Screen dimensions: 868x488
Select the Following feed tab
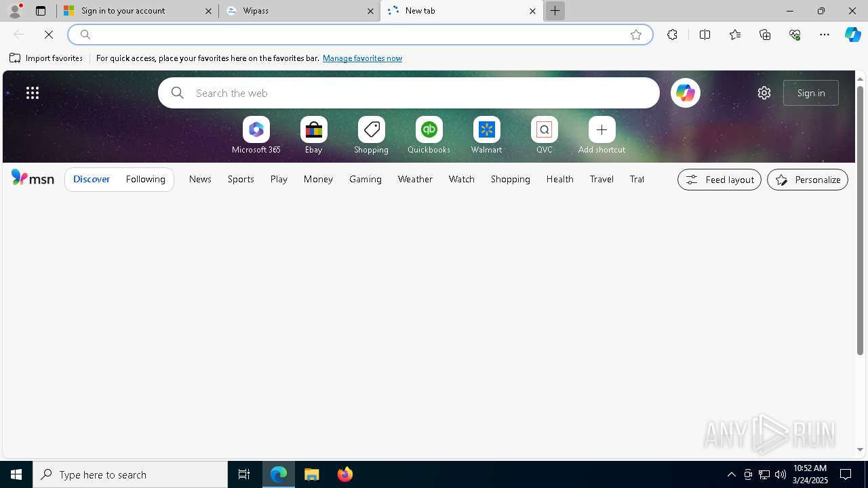pyautogui.click(x=145, y=179)
